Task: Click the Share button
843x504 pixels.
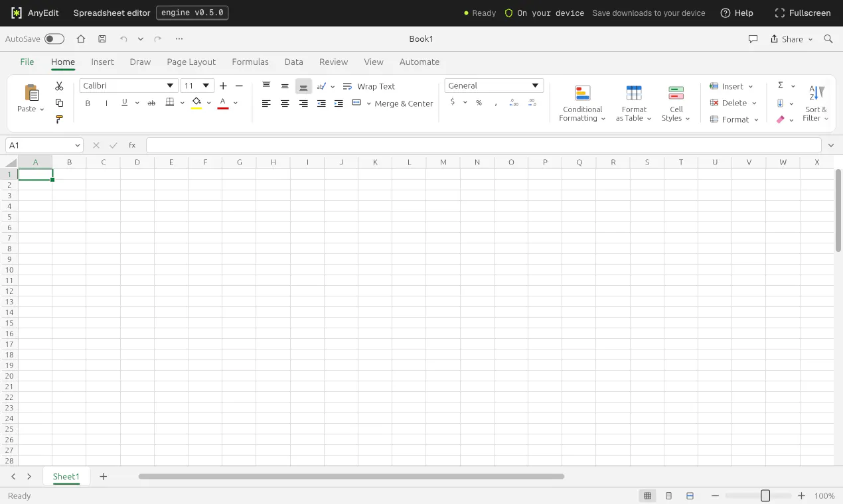Action: [791, 39]
